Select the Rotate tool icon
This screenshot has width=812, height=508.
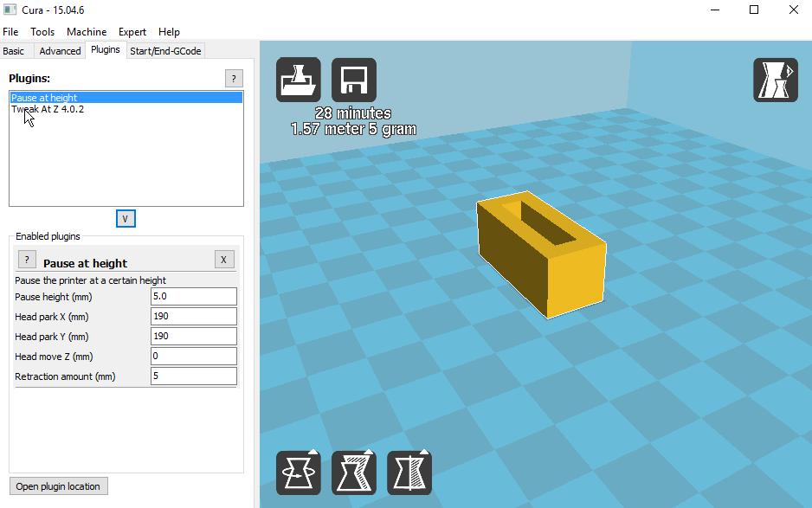tap(299, 473)
